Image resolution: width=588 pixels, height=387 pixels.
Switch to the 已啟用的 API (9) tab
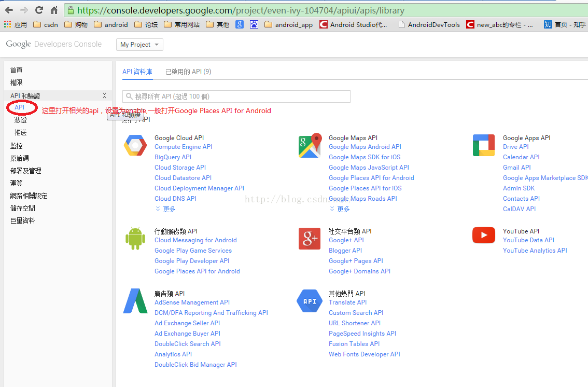(188, 72)
